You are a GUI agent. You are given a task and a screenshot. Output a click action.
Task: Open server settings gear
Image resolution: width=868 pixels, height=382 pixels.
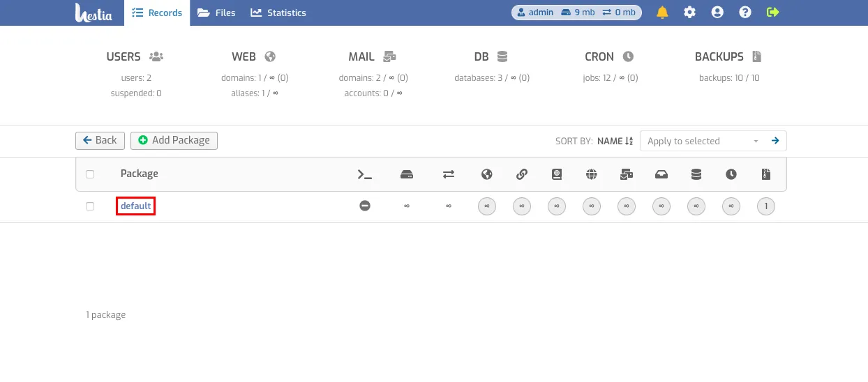click(x=689, y=13)
